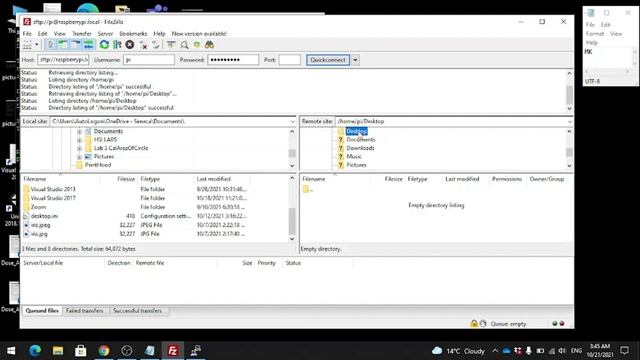
Task: Switch to the Queued files tab
Action: point(42,311)
